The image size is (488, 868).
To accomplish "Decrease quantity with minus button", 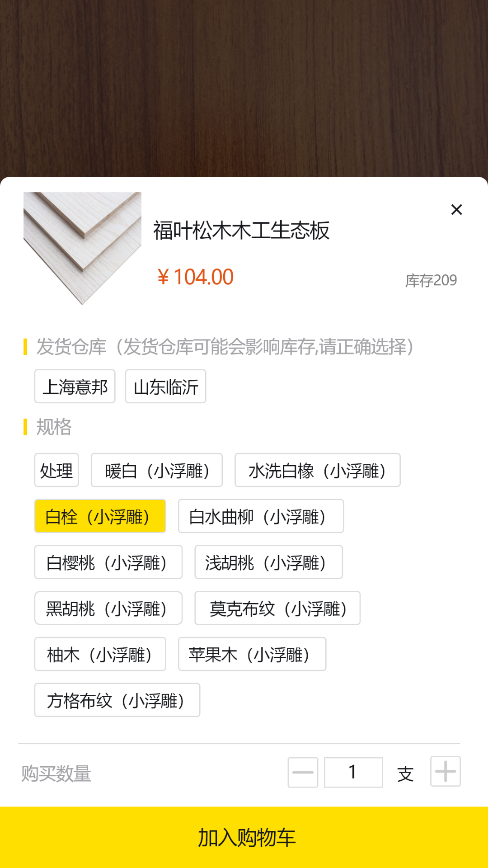I will pyautogui.click(x=303, y=772).
